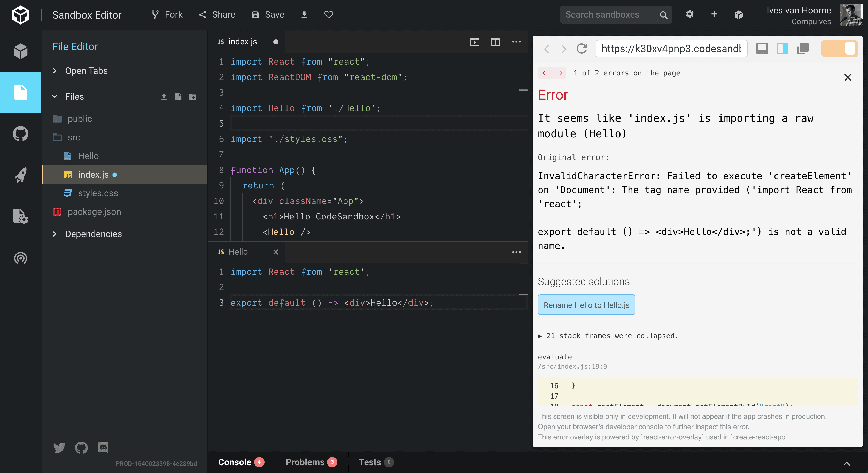Open the Live collaboration sidebar icon
The width and height of the screenshot is (868, 473).
21,258
